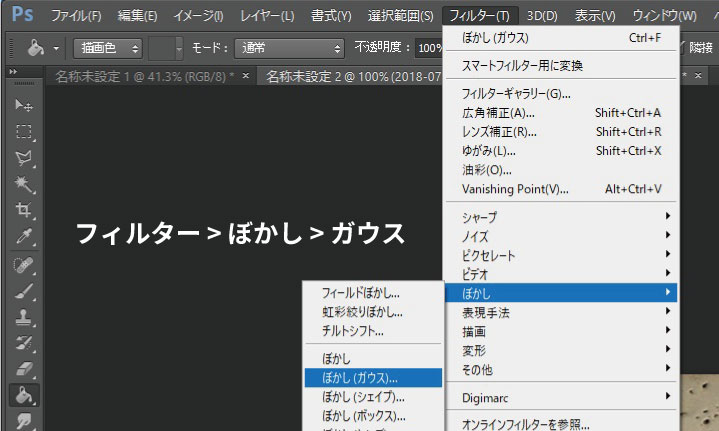
Task: Open the モード 通常 blend mode dropdown
Action: click(x=289, y=48)
